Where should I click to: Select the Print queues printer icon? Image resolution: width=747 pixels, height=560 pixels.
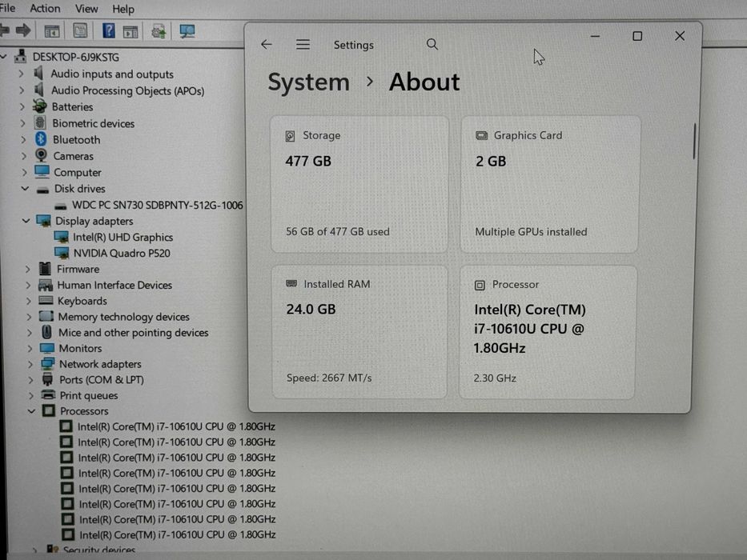click(48, 394)
